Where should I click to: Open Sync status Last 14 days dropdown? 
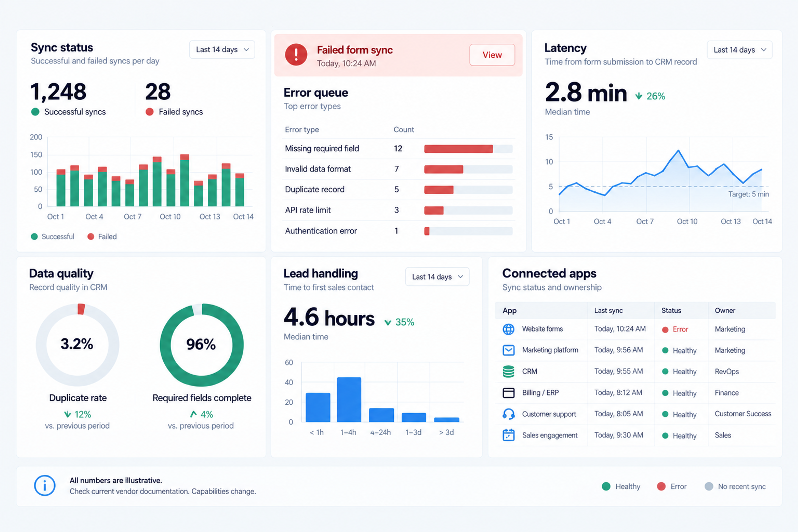(x=222, y=49)
